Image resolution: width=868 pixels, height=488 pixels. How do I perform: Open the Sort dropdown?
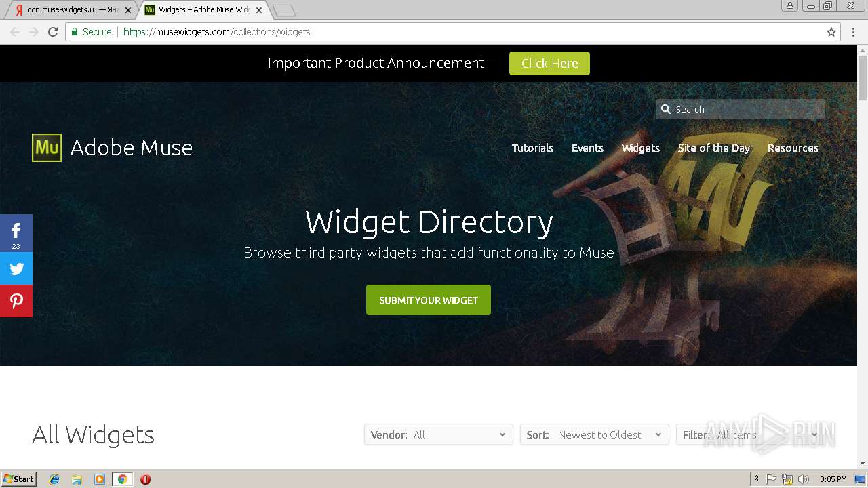coord(595,434)
